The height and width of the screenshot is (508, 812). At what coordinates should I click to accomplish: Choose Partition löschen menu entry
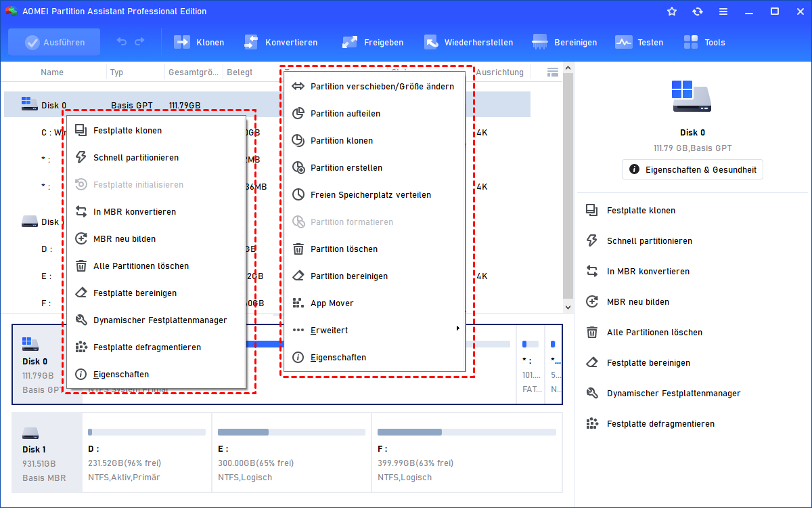(374, 249)
